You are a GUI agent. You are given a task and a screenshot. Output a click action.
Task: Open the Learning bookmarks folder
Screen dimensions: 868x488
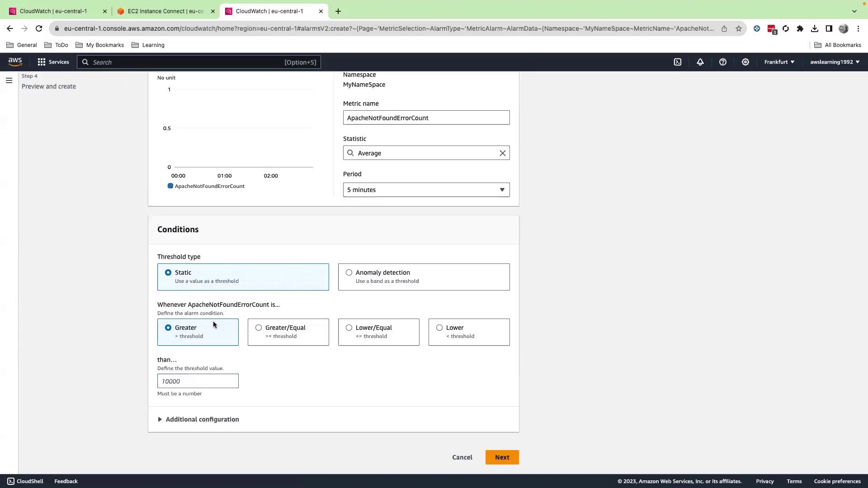click(148, 45)
